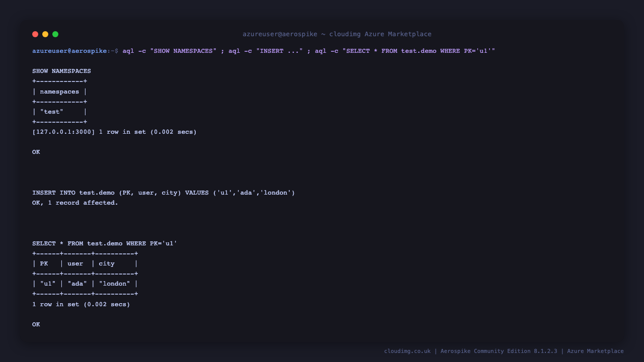Image resolution: width=644 pixels, height=362 pixels.
Task: Click the INSERT INTO test.demo statement line
Action: point(164,193)
